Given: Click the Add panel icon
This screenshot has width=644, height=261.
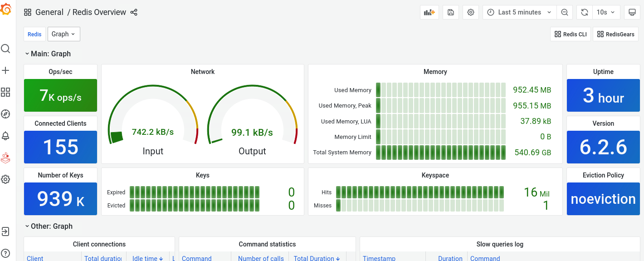Looking at the screenshot, I should tap(429, 12).
